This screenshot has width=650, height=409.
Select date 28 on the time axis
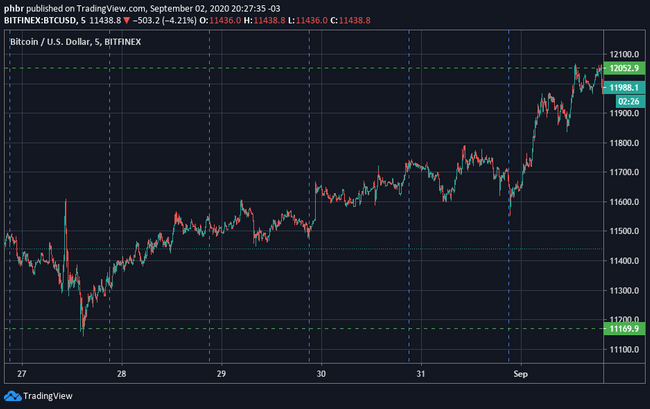click(121, 374)
